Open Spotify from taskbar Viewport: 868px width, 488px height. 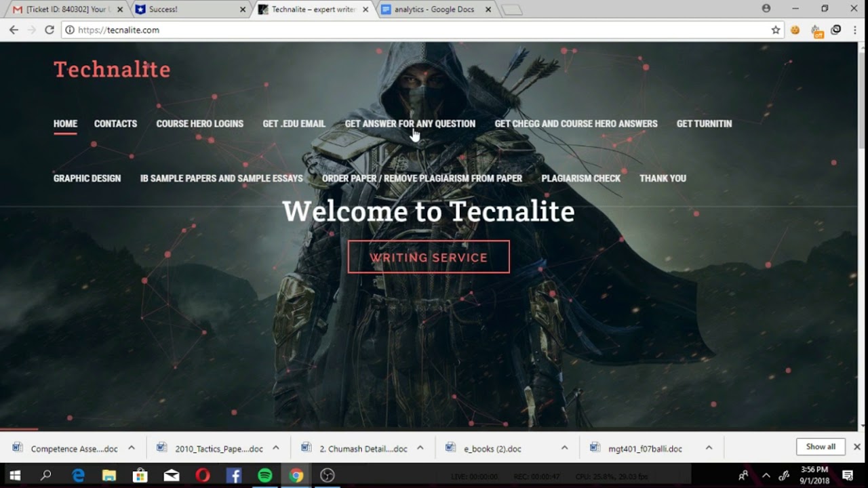(x=265, y=475)
